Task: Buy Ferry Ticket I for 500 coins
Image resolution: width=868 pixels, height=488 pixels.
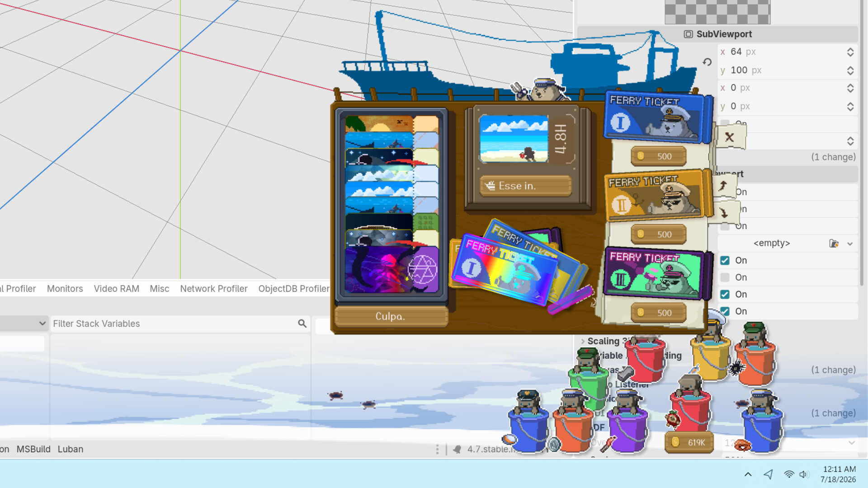Action: tap(658, 156)
